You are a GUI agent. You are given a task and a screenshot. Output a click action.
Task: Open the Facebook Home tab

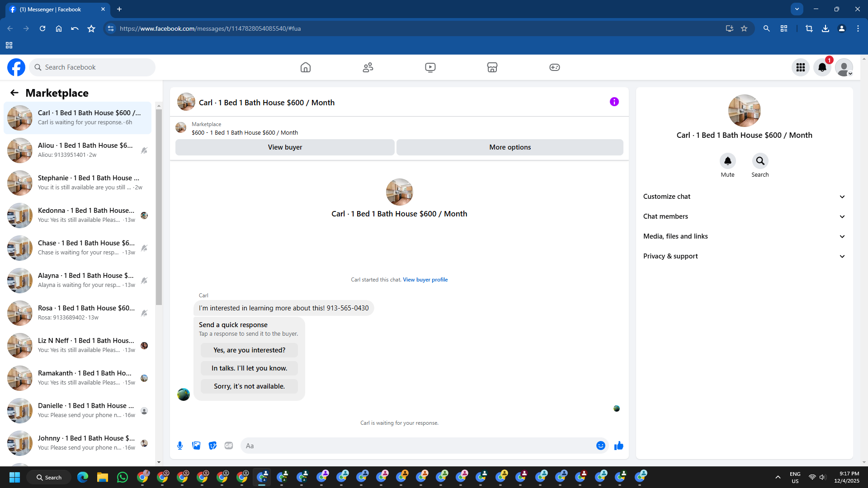[x=306, y=67]
